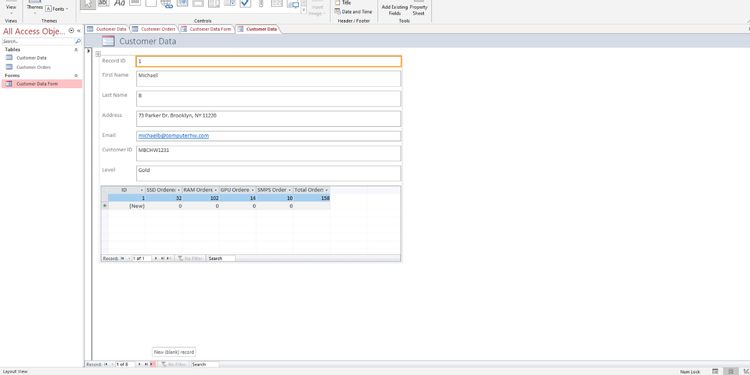Switch to Form View from status bar
750x375 pixels.
(715, 371)
